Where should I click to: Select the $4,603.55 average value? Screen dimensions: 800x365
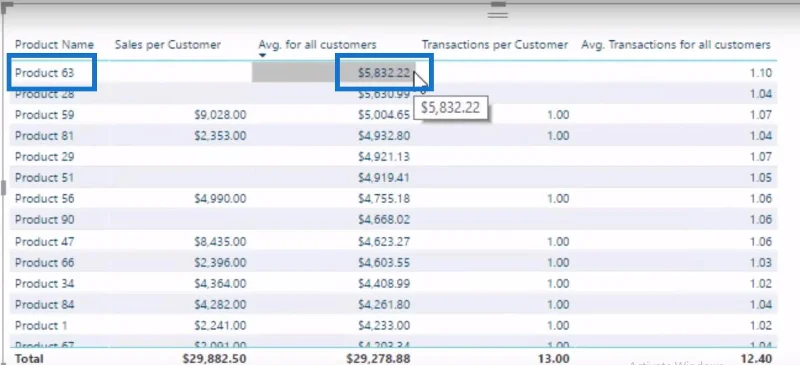(x=384, y=262)
